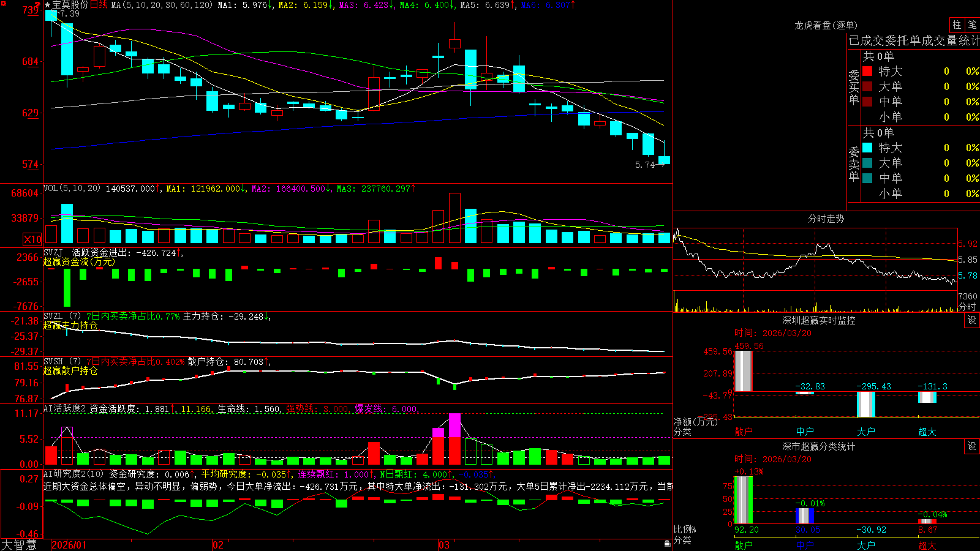This screenshot has height=551, width=980.
Task: Click the MA(5,10,20,30,60,120) indicator label
Action: pos(162,5)
